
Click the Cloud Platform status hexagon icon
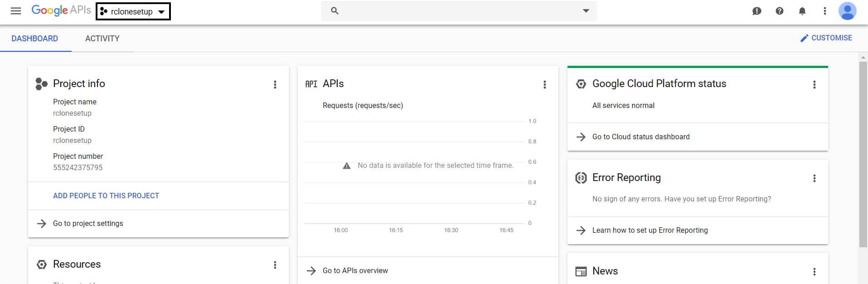pyautogui.click(x=581, y=84)
